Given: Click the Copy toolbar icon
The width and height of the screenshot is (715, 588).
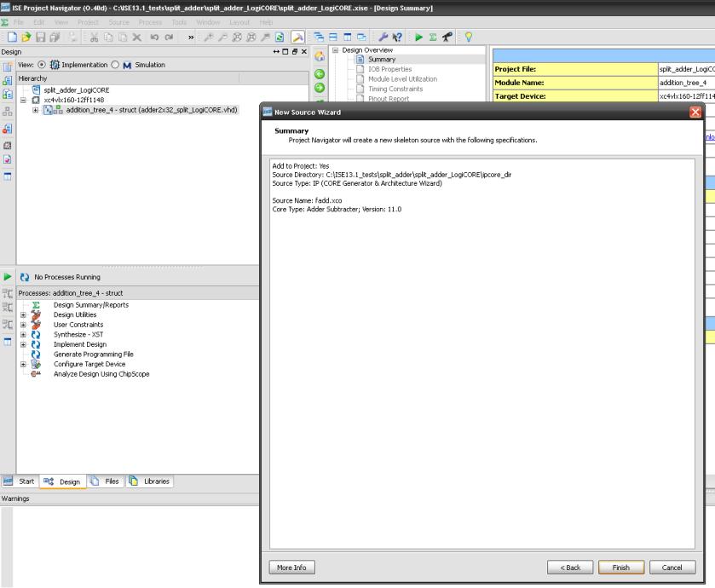Looking at the screenshot, I should pos(108,37).
